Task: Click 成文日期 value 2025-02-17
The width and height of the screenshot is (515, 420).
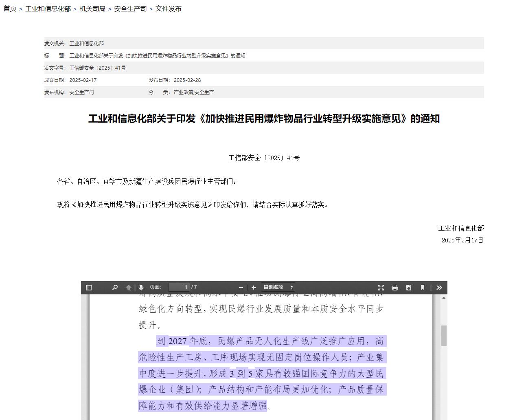Action: tap(83, 80)
